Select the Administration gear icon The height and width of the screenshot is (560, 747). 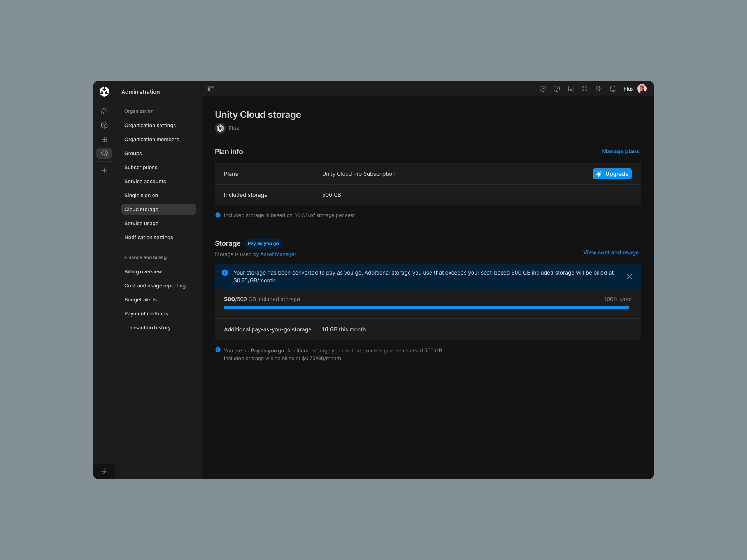[x=104, y=153]
